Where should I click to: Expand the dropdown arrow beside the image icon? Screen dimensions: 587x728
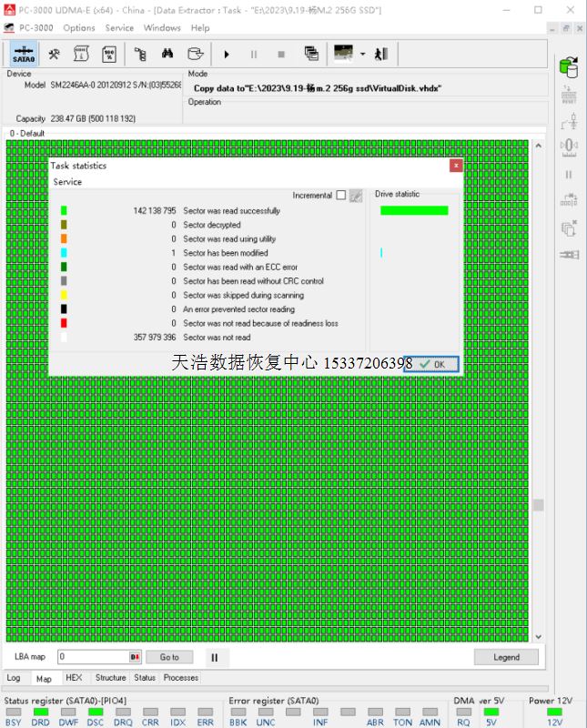tap(362, 54)
